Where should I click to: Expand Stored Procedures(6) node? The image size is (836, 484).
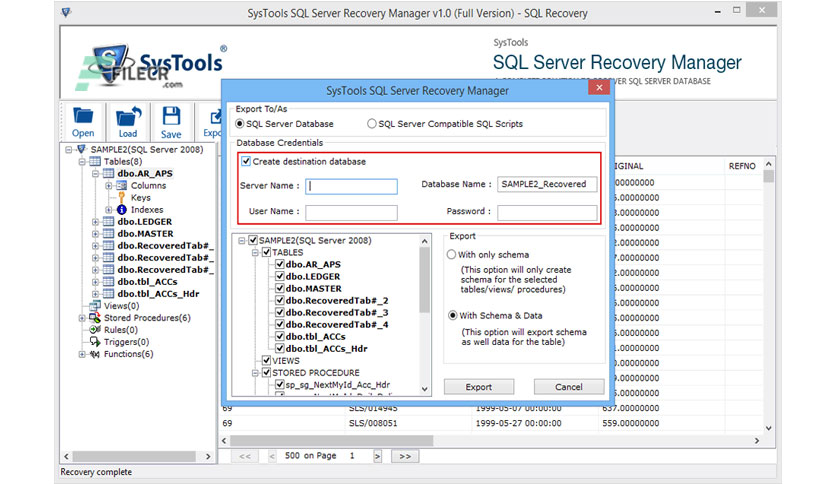82,318
